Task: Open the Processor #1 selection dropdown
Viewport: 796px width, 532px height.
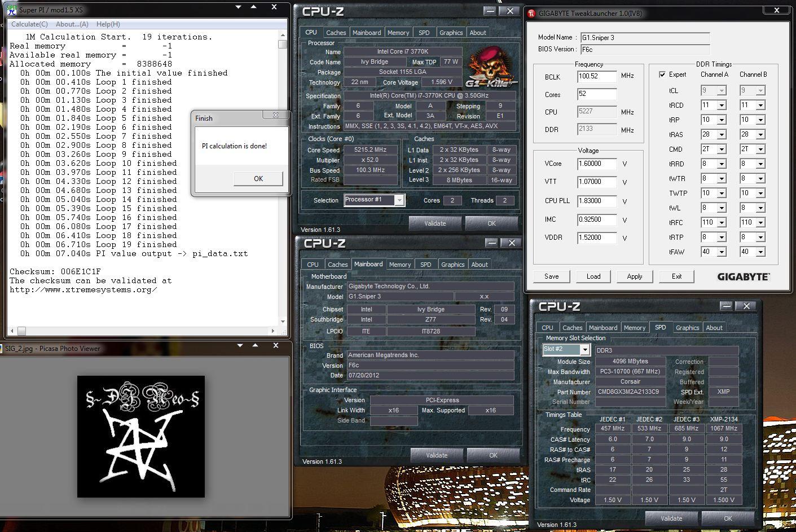Action: click(399, 200)
